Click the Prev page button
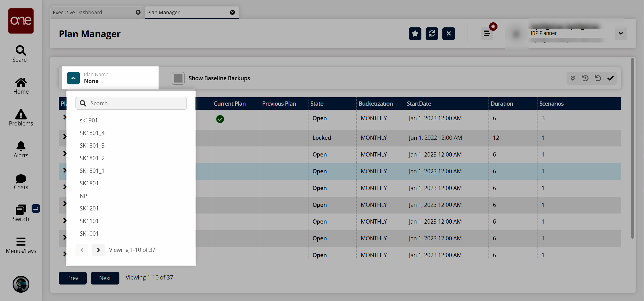This screenshot has width=644, height=301. 72,278
